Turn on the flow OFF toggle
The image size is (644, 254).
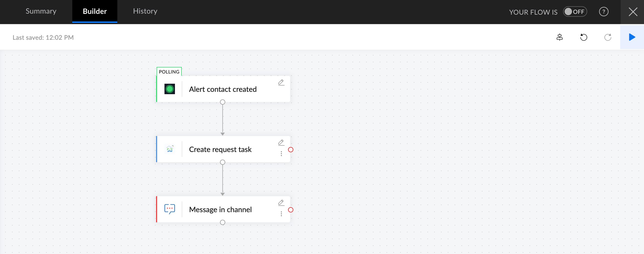pos(575,12)
